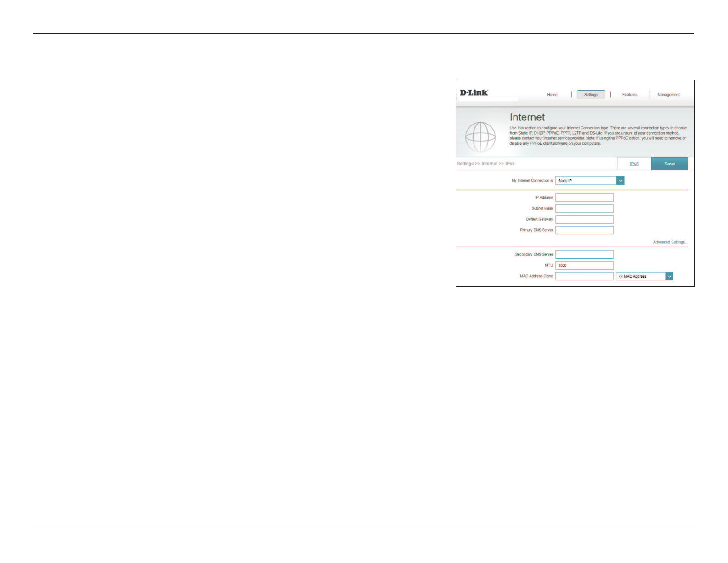Open the Management tab
The width and height of the screenshot is (728, 563).
click(x=668, y=95)
